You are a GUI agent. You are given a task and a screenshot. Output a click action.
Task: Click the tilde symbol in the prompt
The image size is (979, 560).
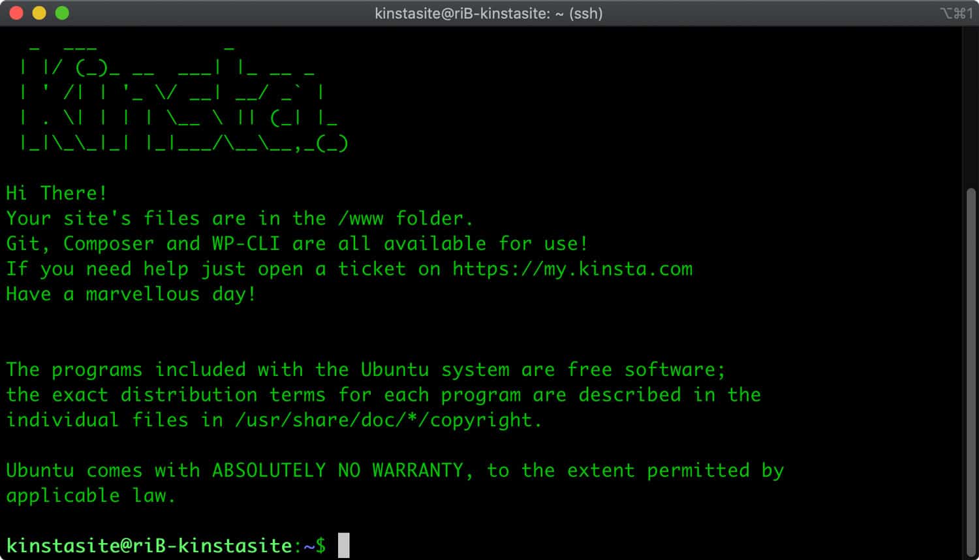point(309,545)
